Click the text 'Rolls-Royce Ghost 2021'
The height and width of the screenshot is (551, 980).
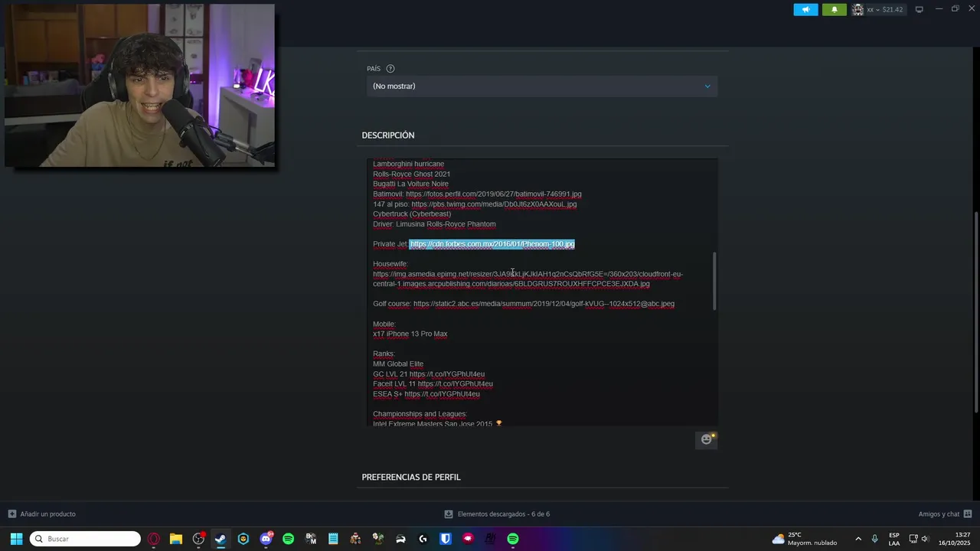click(x=411, y=174)
